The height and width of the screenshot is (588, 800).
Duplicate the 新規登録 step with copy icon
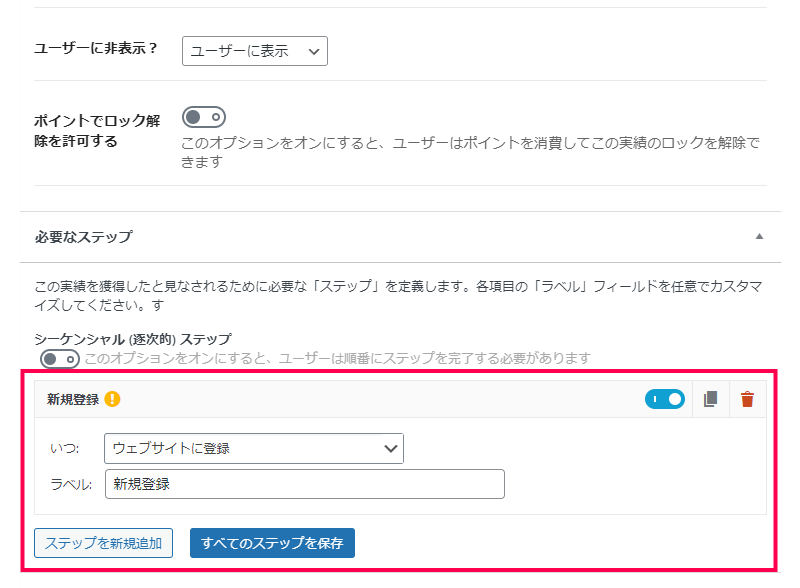click(x=710, y=399)
